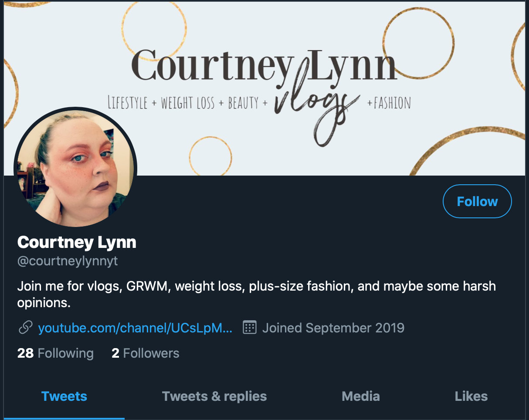The image size is (529, 420).
Task: Click the +FASHION text in banner
Action: tap(389, 103)
